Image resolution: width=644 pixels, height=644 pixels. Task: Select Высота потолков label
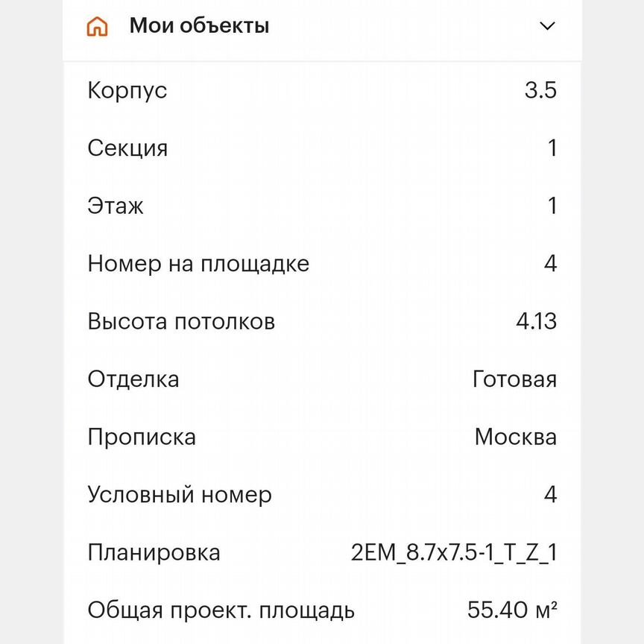point(182,322)
